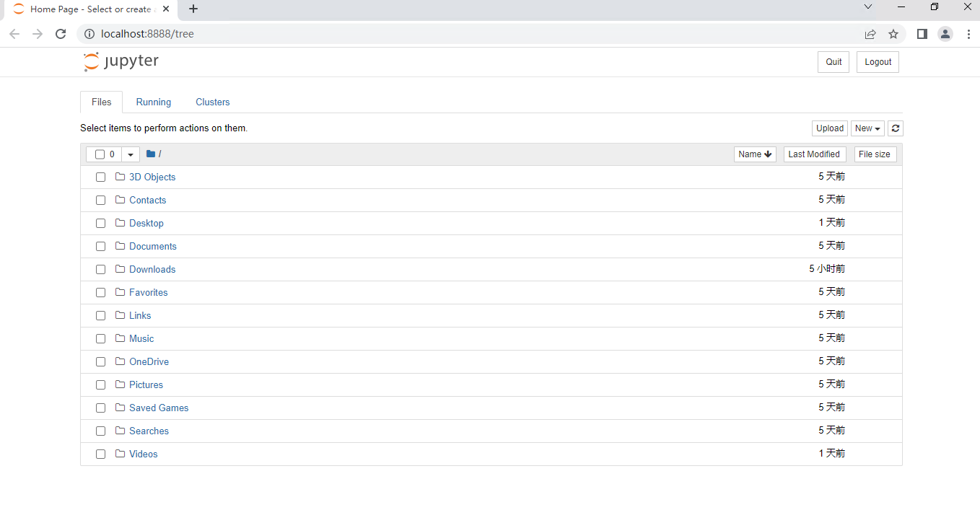Click the folder icon beside 3D Objects

coord(121,177)
